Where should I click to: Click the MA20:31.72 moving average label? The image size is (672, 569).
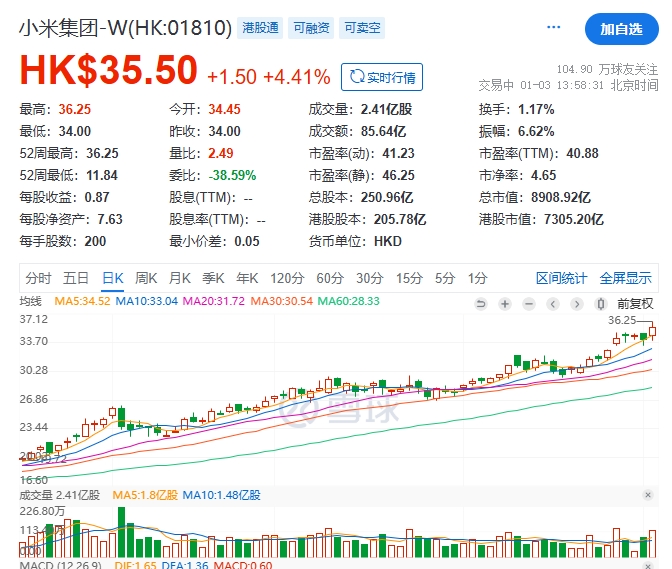213,301
